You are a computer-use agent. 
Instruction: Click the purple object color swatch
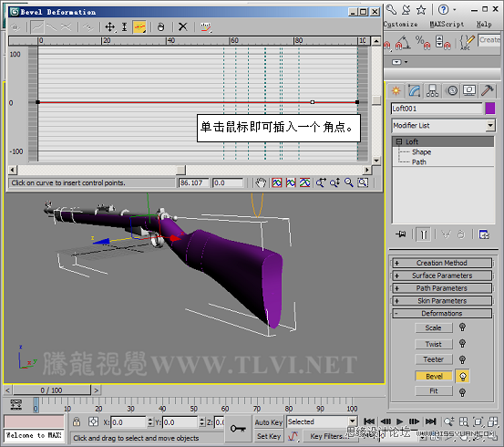(490, 109)
